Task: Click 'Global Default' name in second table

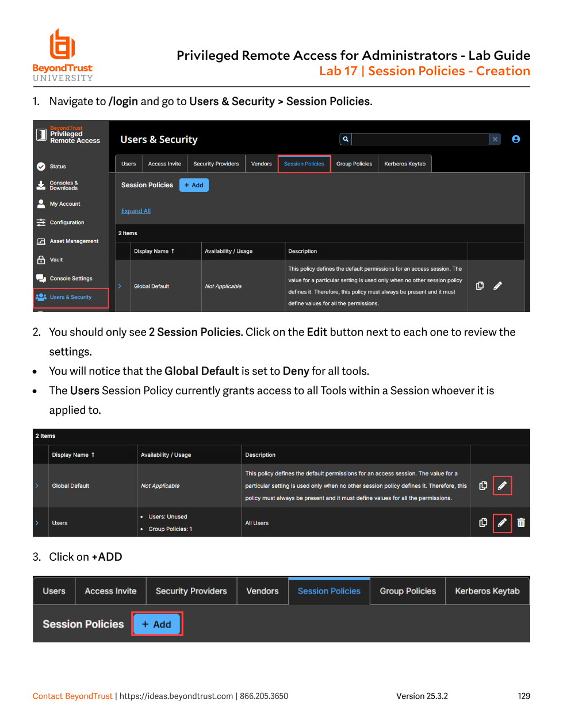Action: [x=71, y=486]
